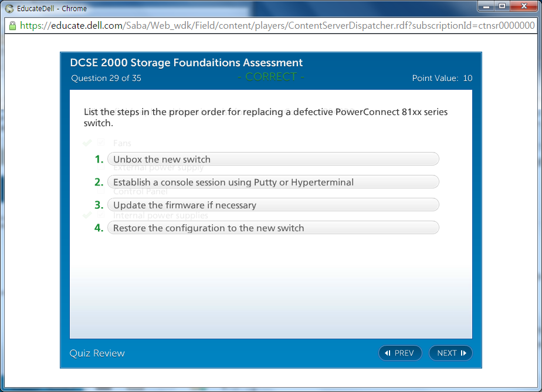Viewport: 542px width, 392px height.
Task: Click the faded green checkmark beside Internal power supplies
Action: (x=87, y=215)
